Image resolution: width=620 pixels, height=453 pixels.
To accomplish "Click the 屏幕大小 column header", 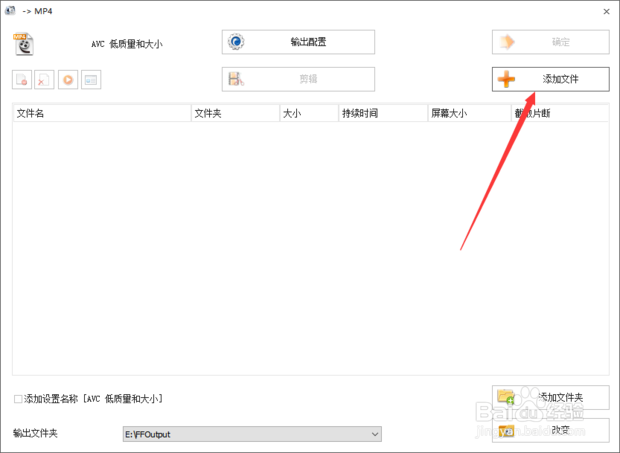I will (469, 113).
